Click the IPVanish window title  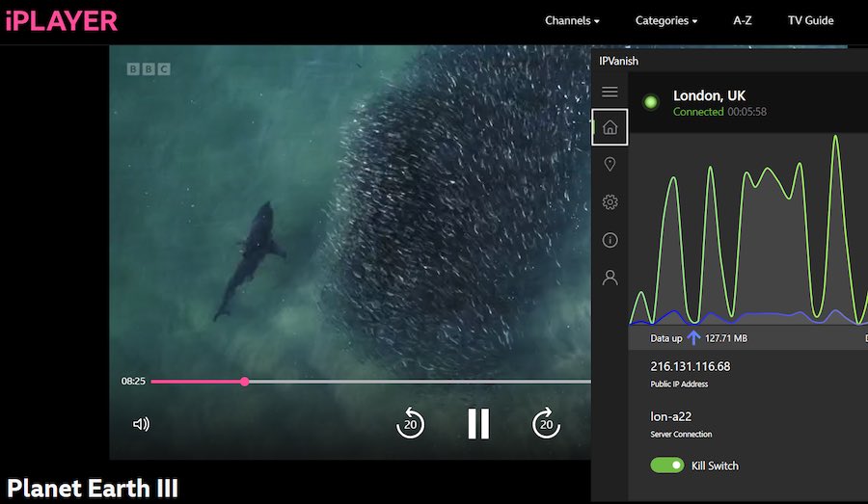pos(618,61)
